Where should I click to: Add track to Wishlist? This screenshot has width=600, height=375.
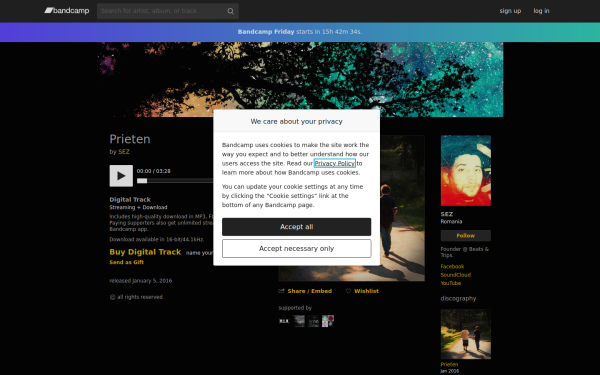(x=366, y=291)
